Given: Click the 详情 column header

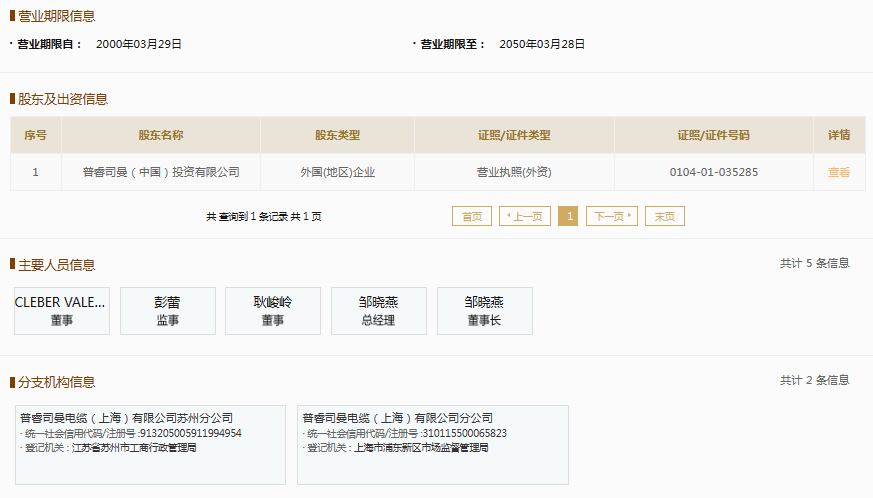Looking at the screenshot, I should coord(839,135).
